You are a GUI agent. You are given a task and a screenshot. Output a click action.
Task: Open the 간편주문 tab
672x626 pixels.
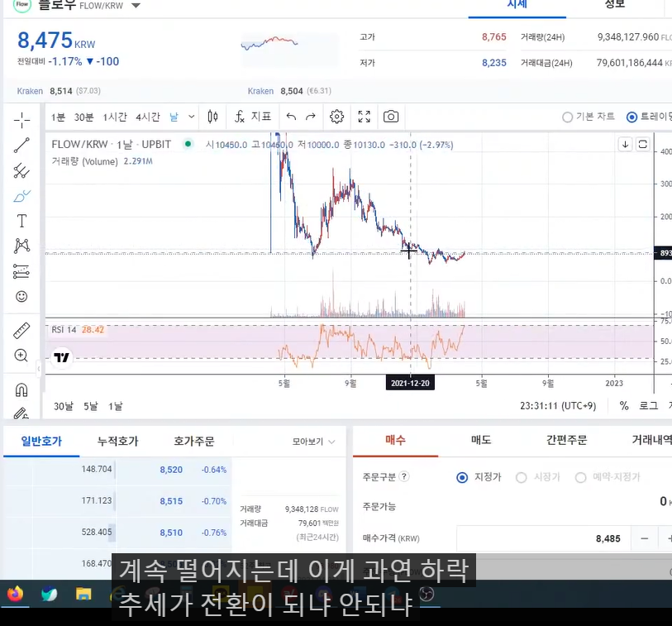click(x=566, y=440)
